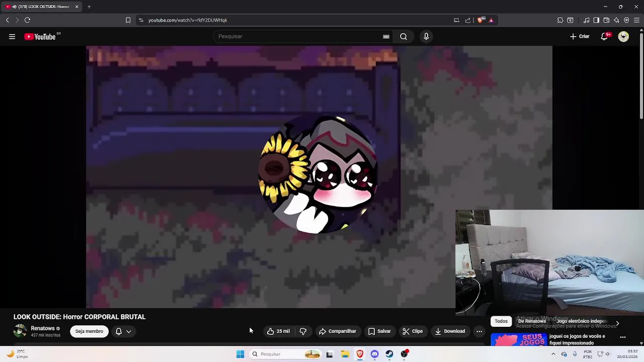Image resolution: width=644 pixels, height=362 pixels.
Task: Select the De Renatows filter chip
Action: 532,321
